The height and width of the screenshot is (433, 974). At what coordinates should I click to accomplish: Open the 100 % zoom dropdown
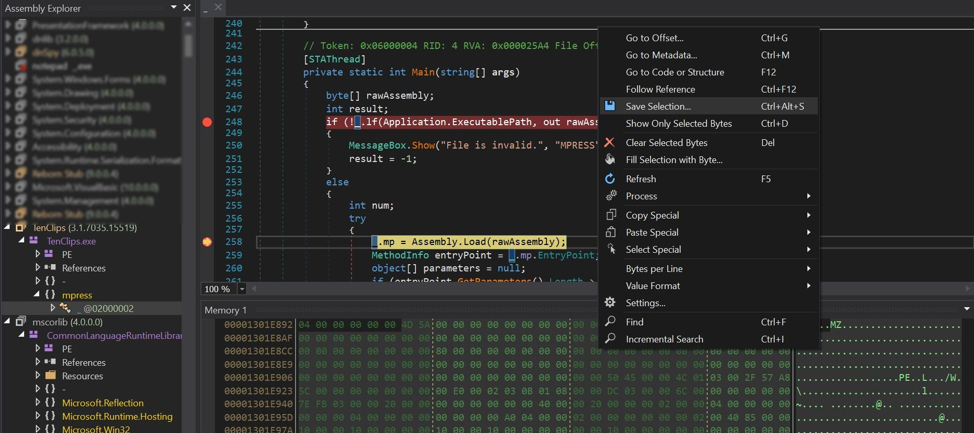pos(242,289)
